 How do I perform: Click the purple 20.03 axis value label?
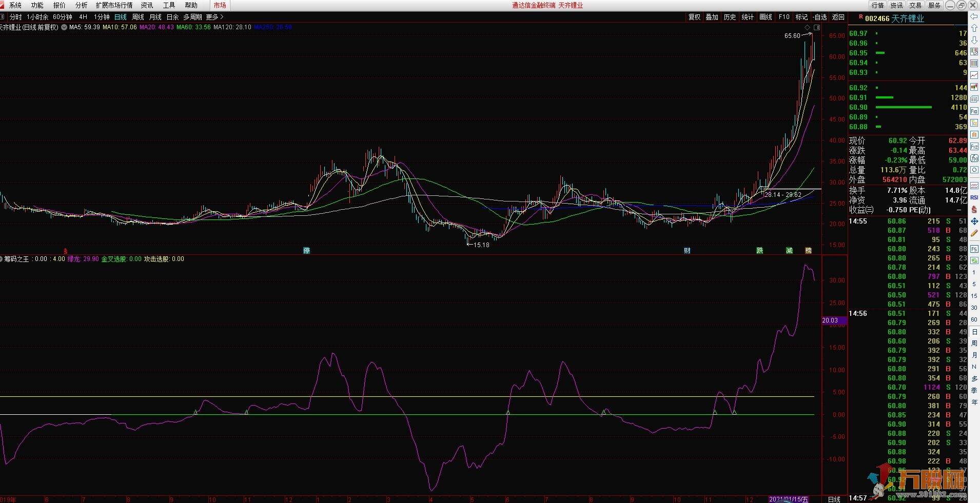coord(834,320)
